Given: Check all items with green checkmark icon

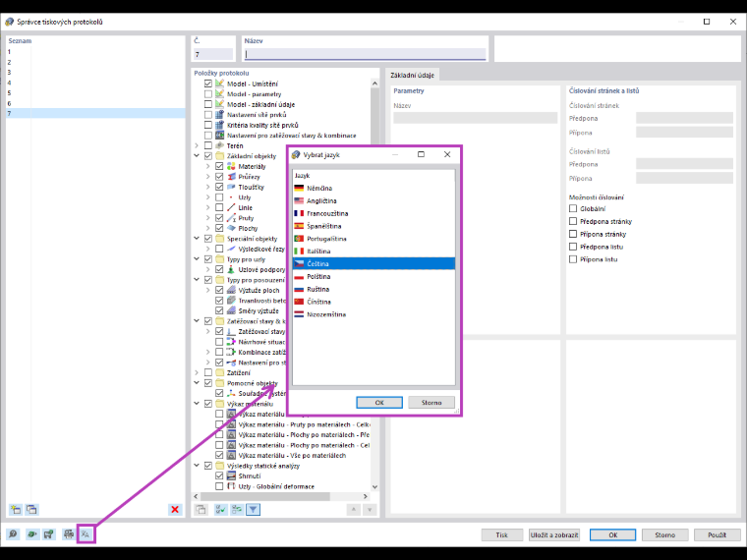Looking at the screenshot, I should click(x=220, y=510).
